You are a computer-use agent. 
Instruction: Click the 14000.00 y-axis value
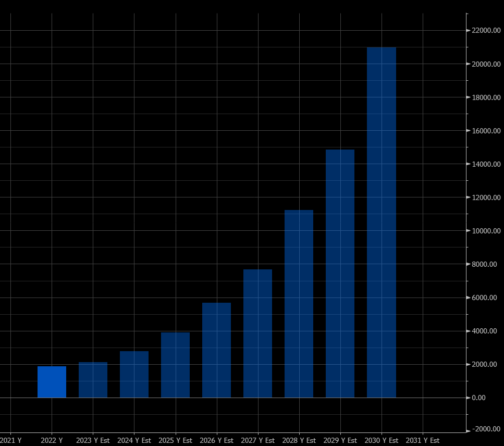pos(486,164)
